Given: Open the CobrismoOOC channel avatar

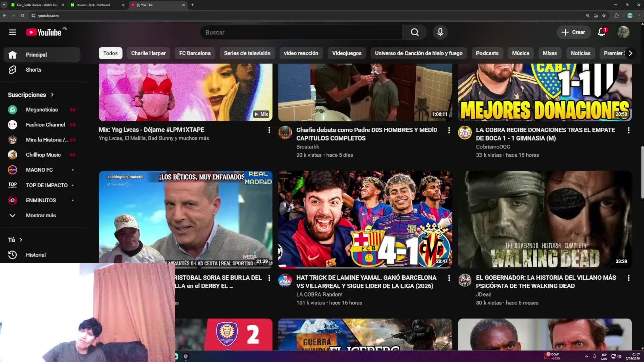Looking at the screenshot, I should click(465, 133).
